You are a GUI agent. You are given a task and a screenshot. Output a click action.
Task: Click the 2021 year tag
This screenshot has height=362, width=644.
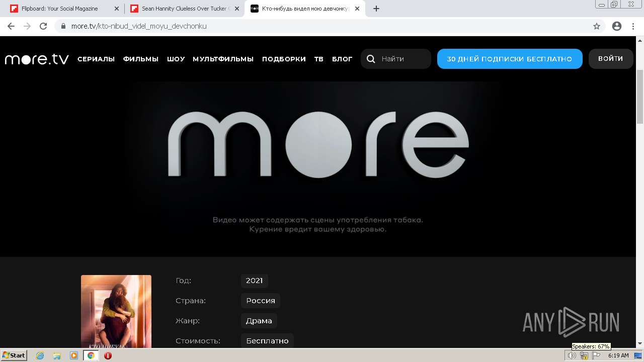click(254, 281)
